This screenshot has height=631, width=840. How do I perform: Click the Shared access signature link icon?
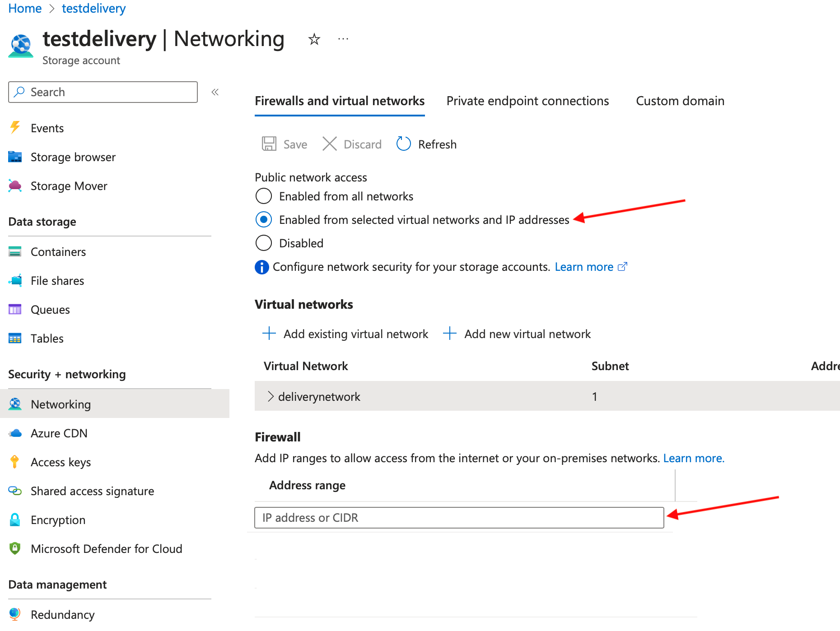15,491
